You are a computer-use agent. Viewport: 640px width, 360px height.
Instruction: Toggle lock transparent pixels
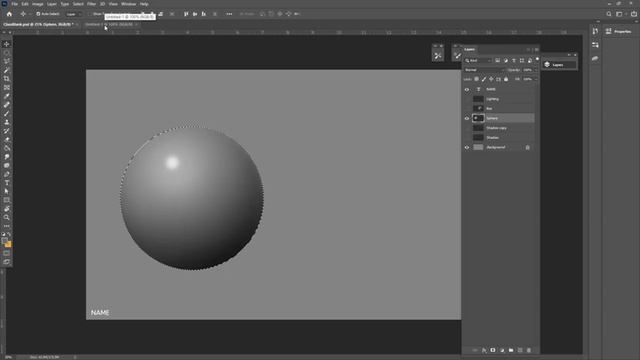pos(476,79)
